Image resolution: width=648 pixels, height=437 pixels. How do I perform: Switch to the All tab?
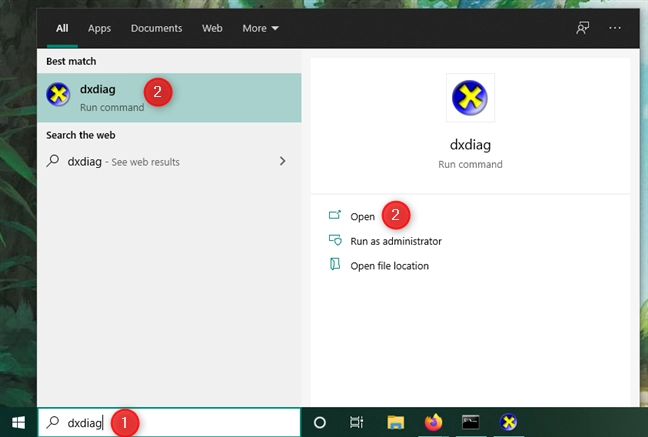(x=62, y=28)
